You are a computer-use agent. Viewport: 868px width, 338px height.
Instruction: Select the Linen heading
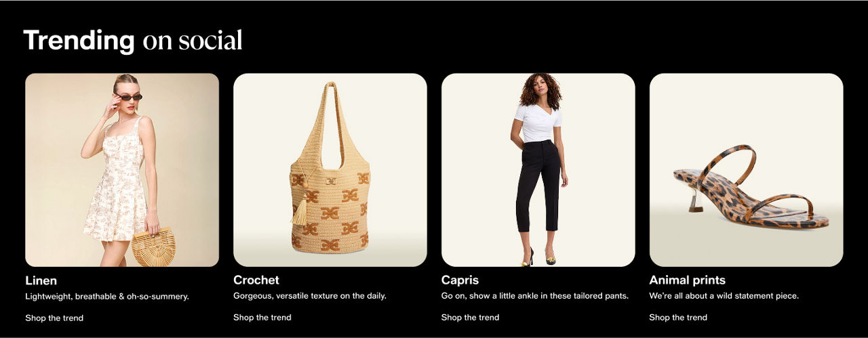(41, 280)
